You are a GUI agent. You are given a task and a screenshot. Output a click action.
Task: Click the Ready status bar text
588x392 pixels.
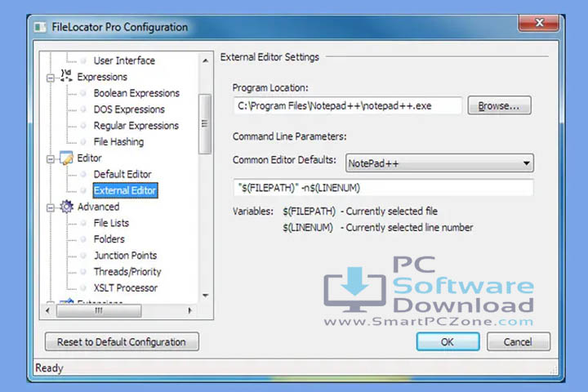tap(49, 368)
